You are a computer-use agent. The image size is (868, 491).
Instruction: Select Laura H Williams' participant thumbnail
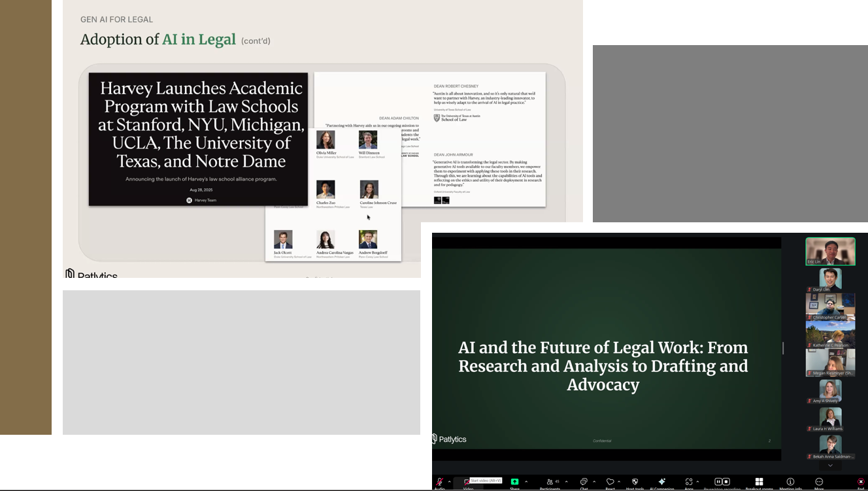click(830, 419)
